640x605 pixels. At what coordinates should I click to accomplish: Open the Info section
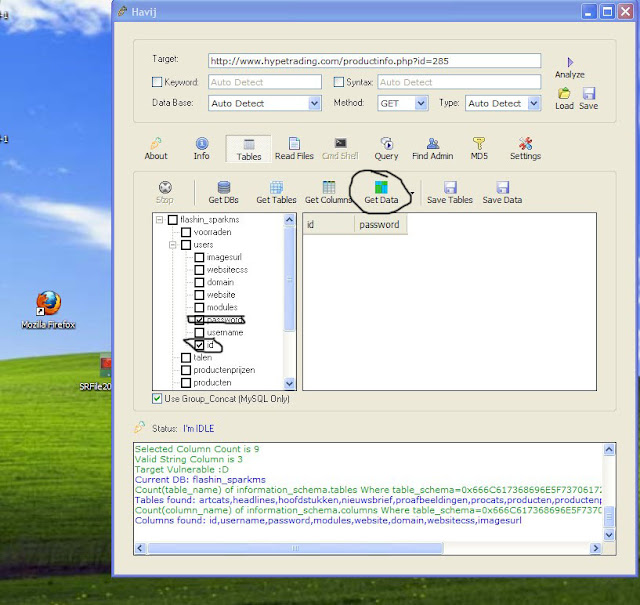tap(202, 149)
